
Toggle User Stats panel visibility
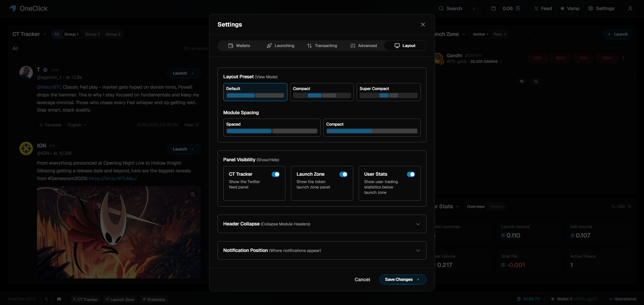coord(411,174)
